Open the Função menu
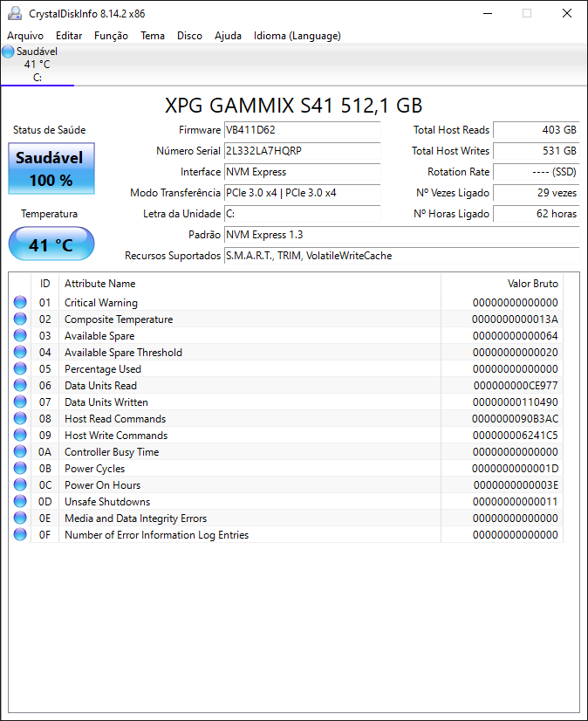The height and width of the screenshot is (721, 588). (x=112, y=36)
